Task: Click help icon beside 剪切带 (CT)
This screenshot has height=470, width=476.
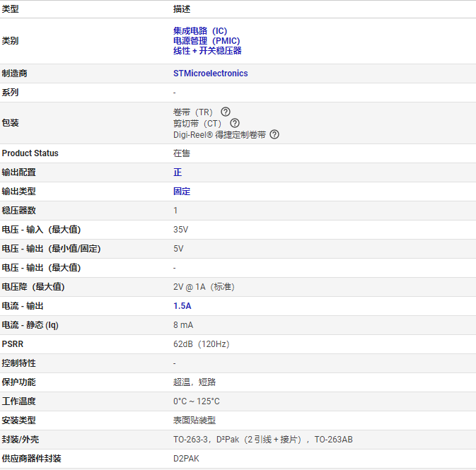Action: click(235, 123)
